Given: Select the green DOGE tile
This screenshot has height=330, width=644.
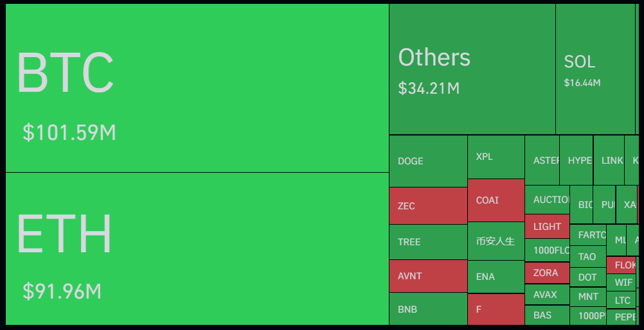Looking at the screenshot, I should click(428, 161).
